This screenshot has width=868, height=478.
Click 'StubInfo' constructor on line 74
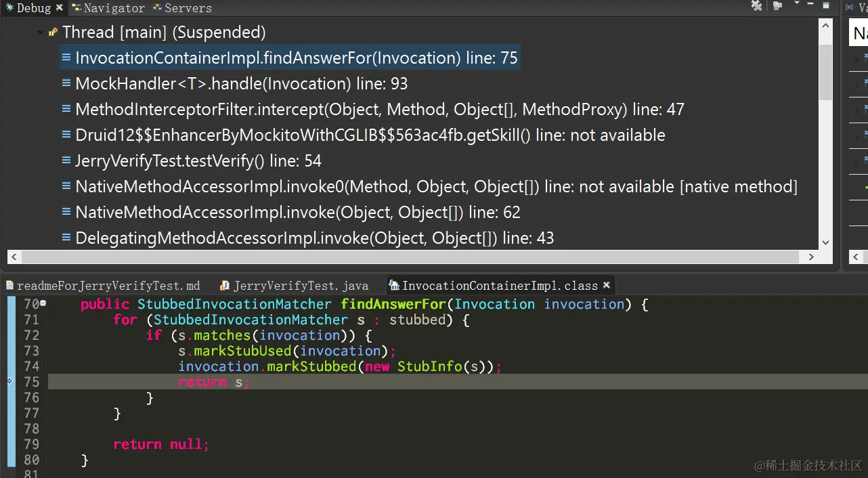point(429,366)
